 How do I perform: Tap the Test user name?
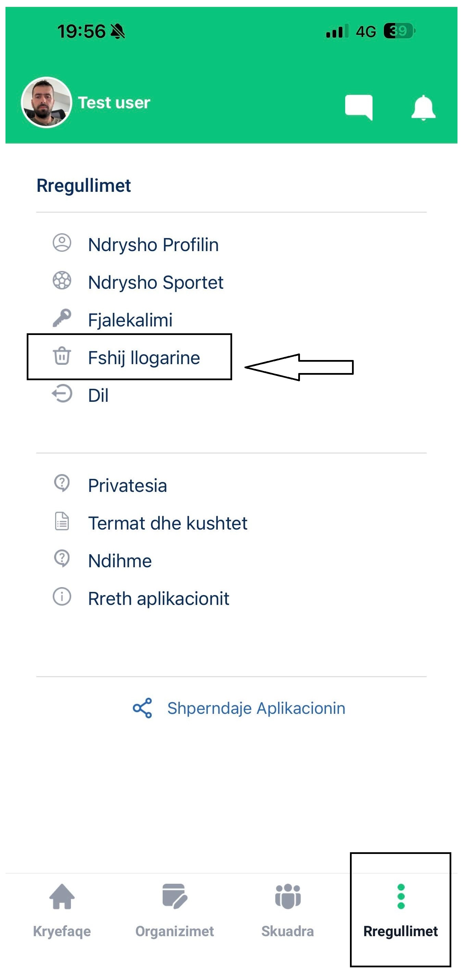[x=114, y=103]
